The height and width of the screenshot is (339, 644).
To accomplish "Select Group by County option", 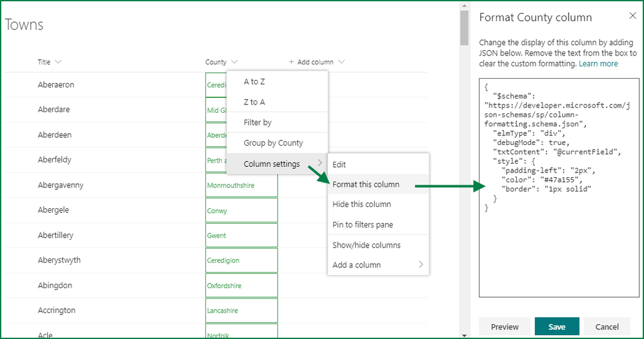I will [273, 143].
